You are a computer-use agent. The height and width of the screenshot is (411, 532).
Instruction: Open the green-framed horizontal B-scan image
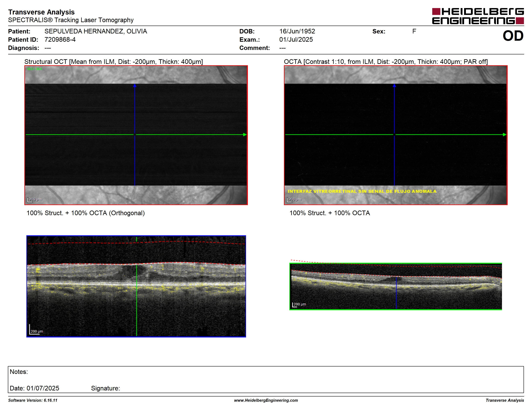pyautogui.click(x=396, y=286)
